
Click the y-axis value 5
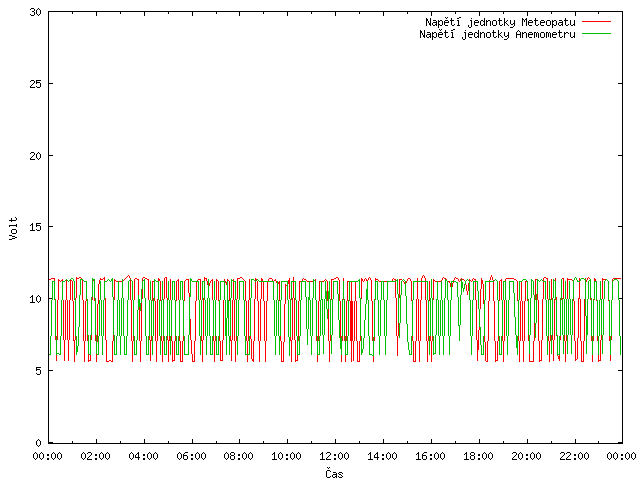pos(39,371)
